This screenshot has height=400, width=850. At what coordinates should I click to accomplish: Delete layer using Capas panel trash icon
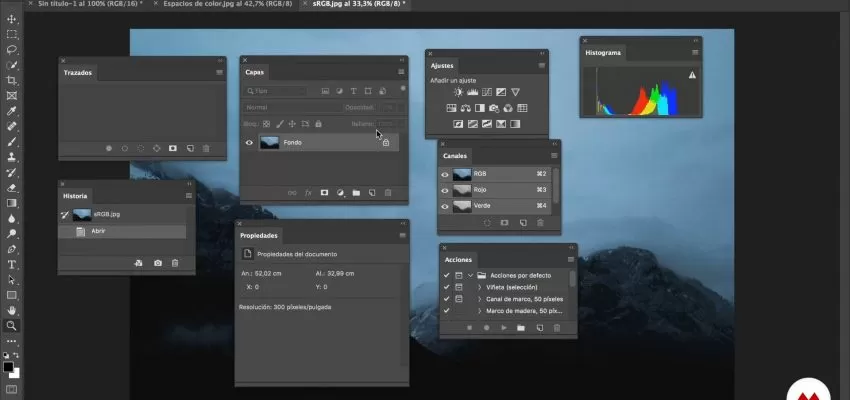[x=389, y=192]
